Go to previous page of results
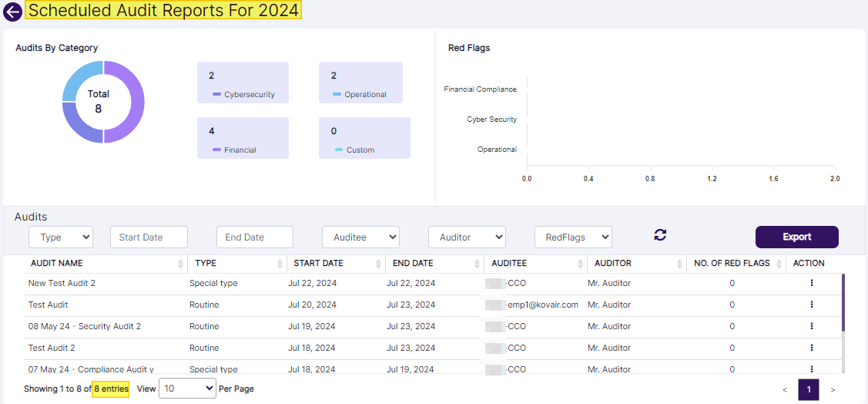Screen dimensions: 868x404 tap(784, 390)
